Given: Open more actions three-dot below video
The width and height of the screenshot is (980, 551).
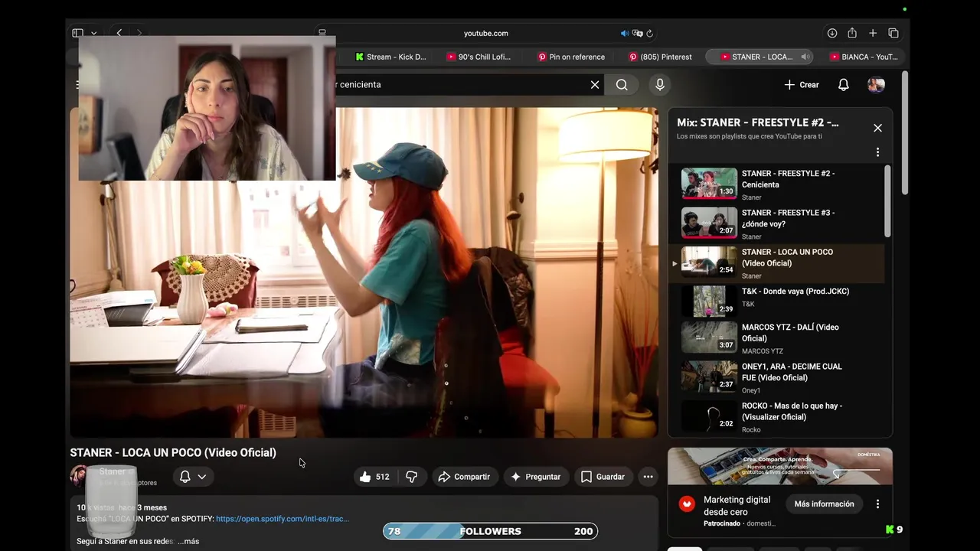Looking at the screenshot, I should 648,477.
